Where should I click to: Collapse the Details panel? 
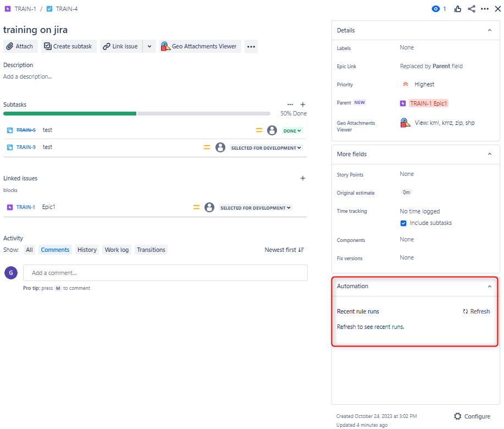point(490,30)
